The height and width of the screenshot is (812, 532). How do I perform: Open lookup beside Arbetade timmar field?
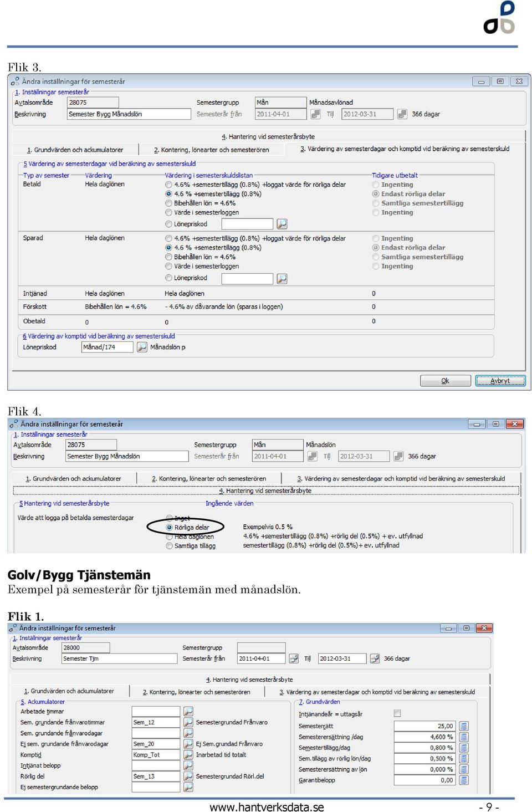point(188,711)
